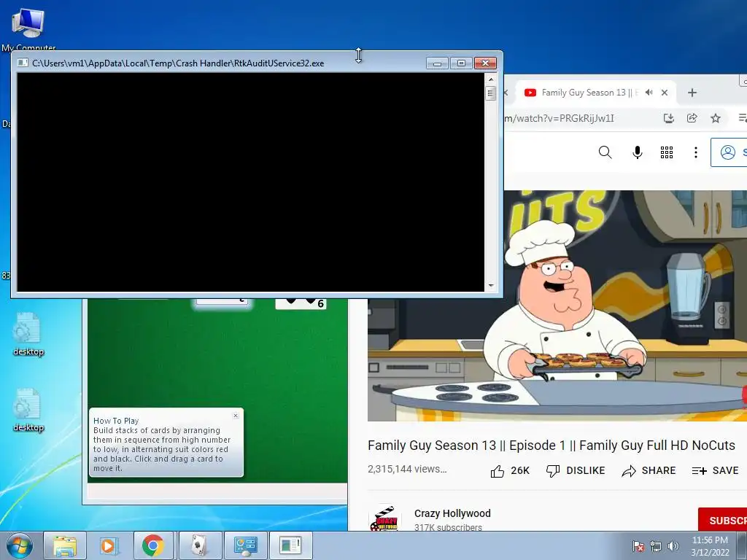The width and height of the screenshot is (747, 560).
Task: Click the install app icon in address bar
Action: pyautogui.click(x=669, y=118)
